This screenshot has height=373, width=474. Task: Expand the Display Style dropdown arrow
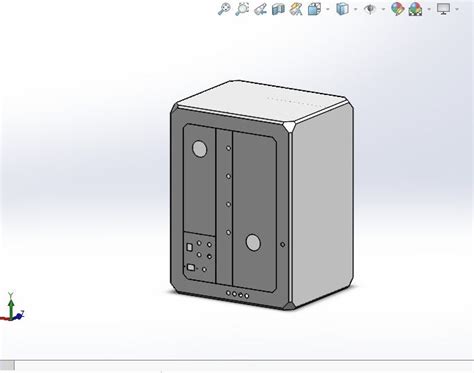355,9
